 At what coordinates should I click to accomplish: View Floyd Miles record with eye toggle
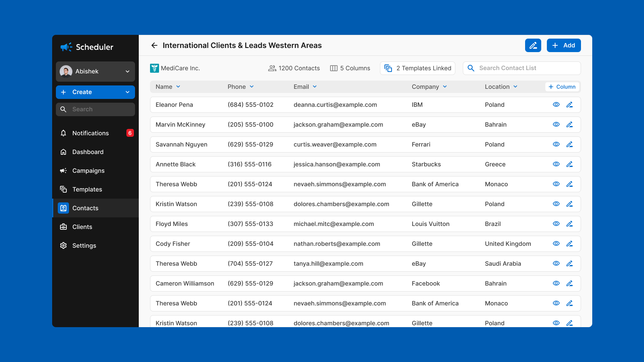pyautogui.click(x=556, y=223)
